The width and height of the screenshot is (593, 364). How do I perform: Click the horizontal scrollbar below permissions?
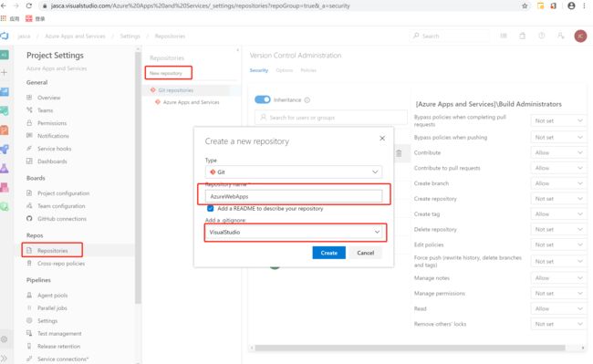pos(410,348)
